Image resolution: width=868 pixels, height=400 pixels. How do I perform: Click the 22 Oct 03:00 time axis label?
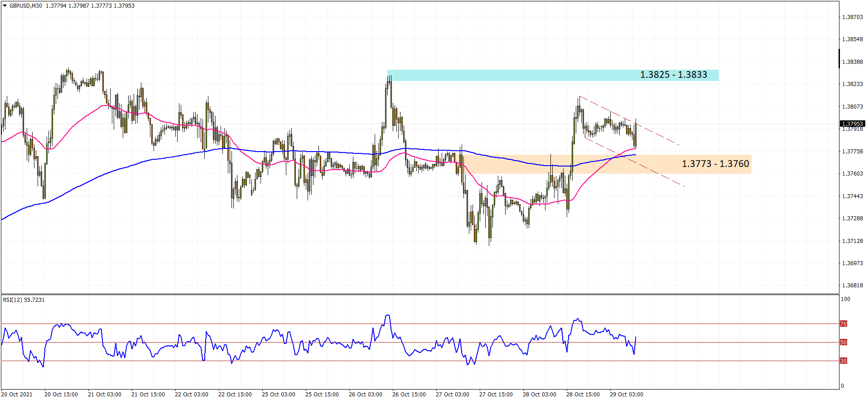(192, 395)
